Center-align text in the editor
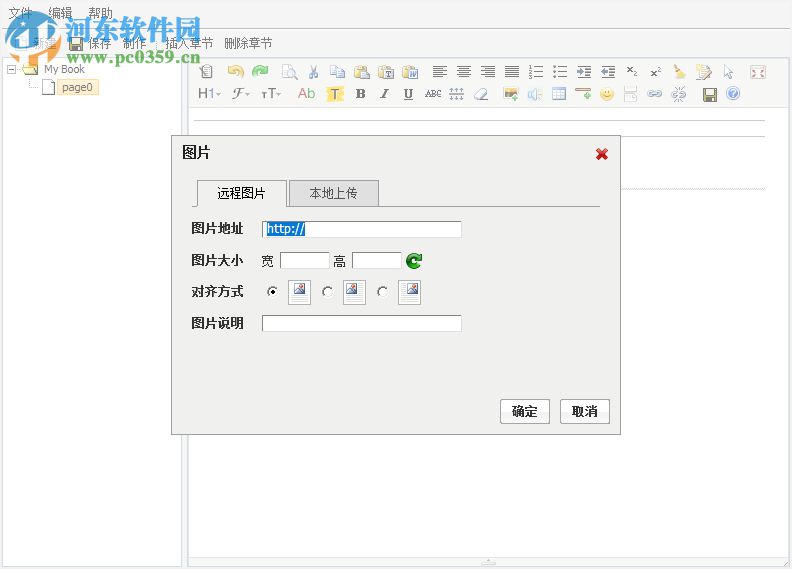The width and height of the screenshot is (792, 569). tap(464, 72)
